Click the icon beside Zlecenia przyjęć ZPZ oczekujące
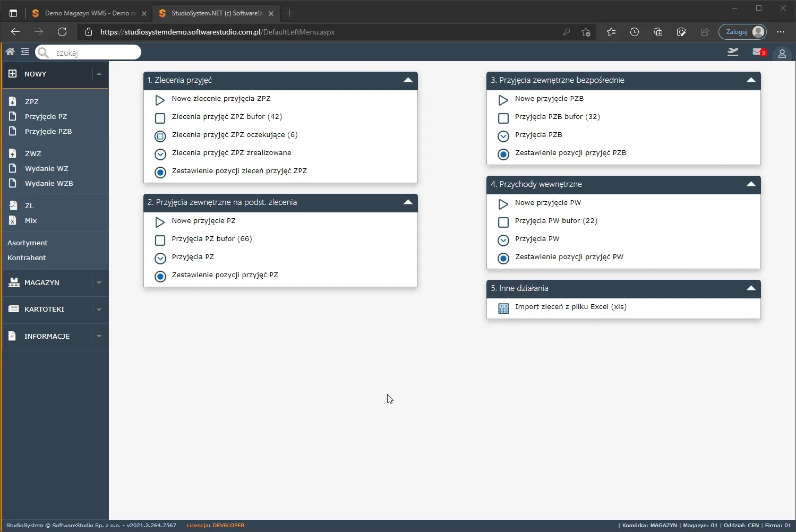The image size is (796, 532). [x=160, y=136]
